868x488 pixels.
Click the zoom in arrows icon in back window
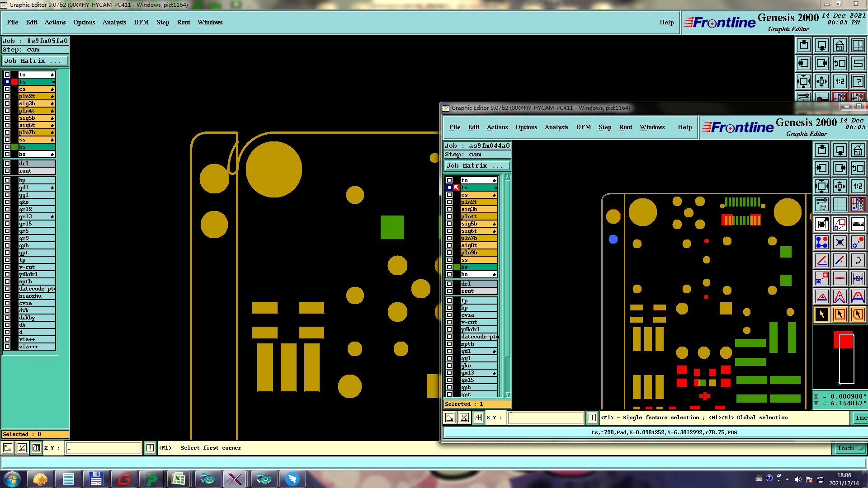click(x=822, y=81)
